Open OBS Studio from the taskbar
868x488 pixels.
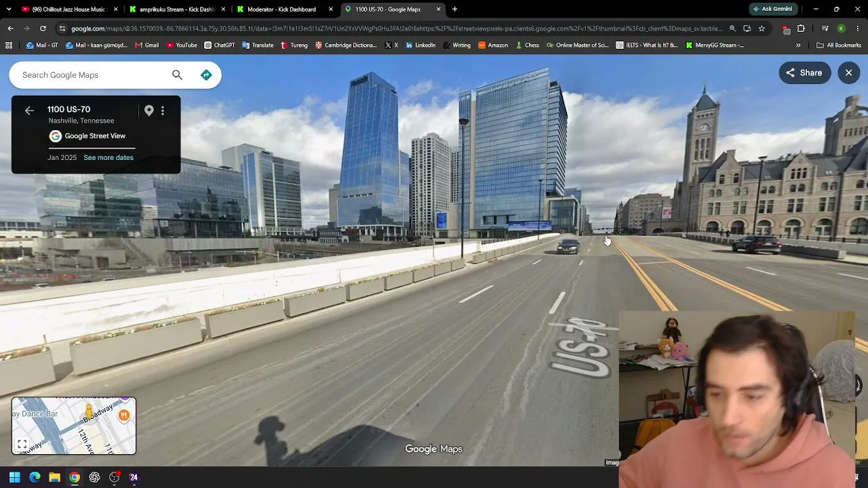click(114, 477)
